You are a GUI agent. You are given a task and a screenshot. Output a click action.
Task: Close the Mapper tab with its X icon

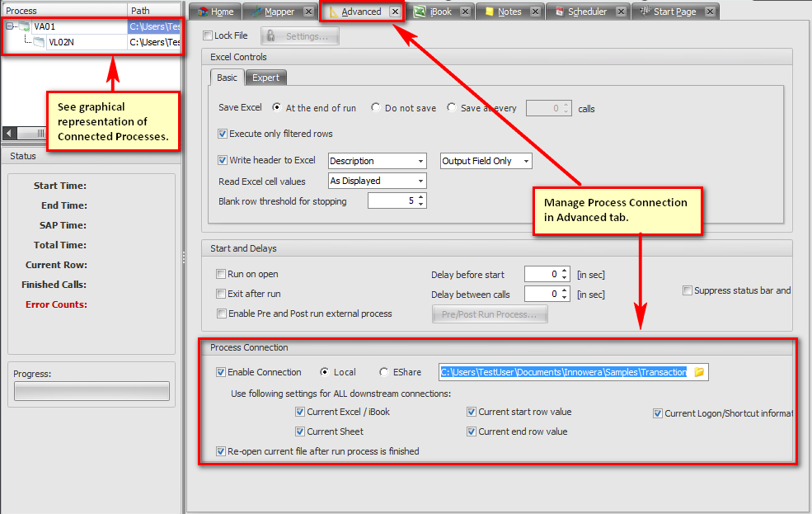(308, 12)
